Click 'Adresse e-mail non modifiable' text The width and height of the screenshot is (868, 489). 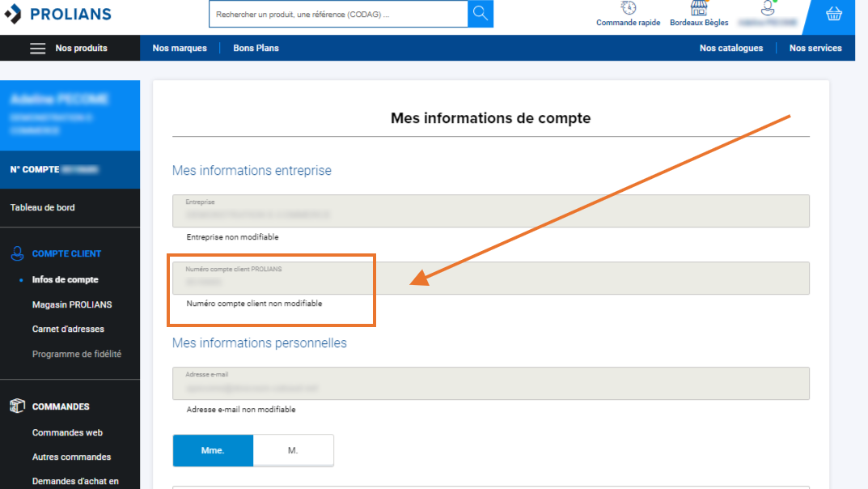pos(241,410)
